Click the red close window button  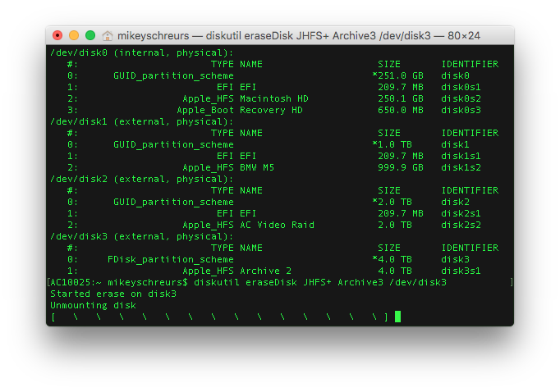57,35
